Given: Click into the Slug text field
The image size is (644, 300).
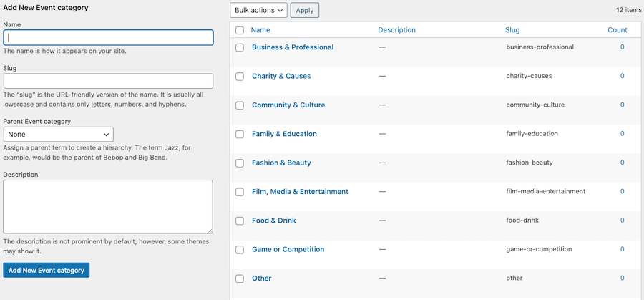Looking at the screenshot, I should click(x=108, y=81).
